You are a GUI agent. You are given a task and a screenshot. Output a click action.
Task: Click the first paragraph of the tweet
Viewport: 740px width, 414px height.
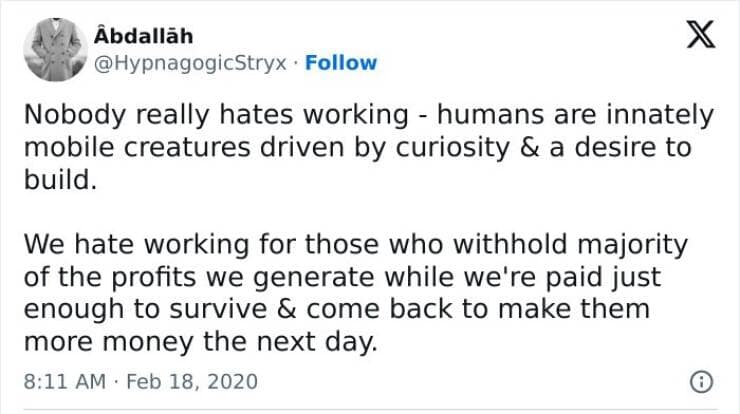[360, 149]
